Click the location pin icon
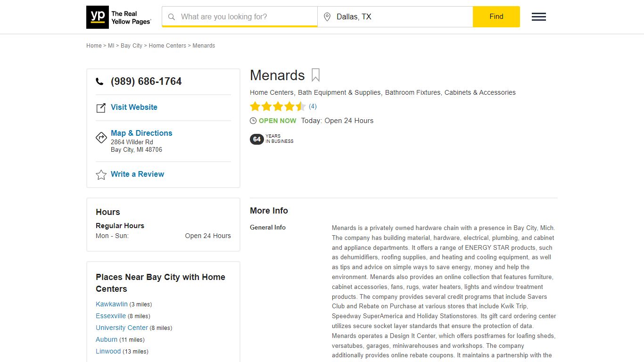 click(x=327, y=17)
